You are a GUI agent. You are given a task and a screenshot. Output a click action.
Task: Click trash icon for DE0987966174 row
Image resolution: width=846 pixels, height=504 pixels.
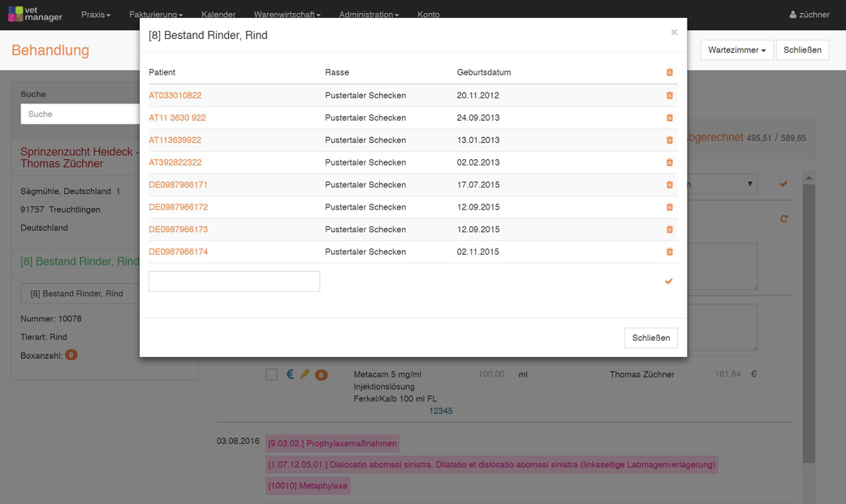click(669, 252)
